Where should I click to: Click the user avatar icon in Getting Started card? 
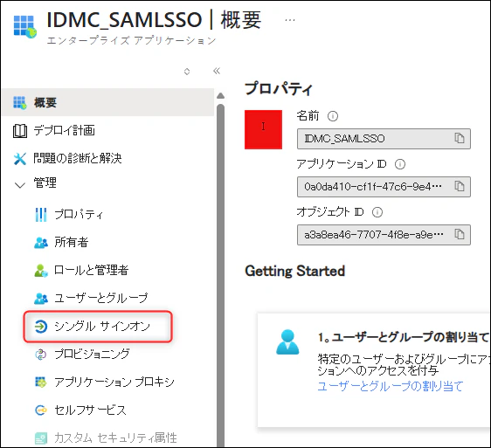point(287,341)
